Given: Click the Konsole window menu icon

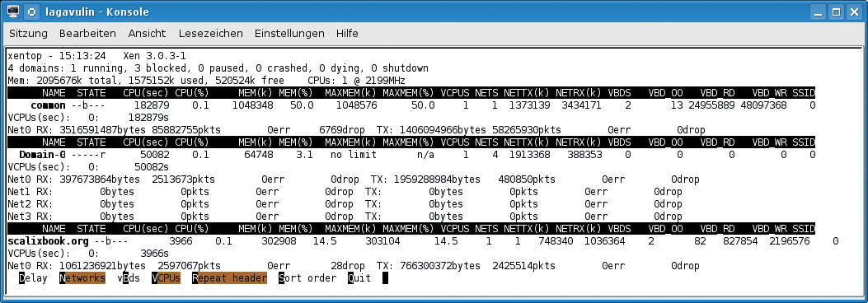Looking at the screenshot, I should pyautogui.click(x=13, y=11).
